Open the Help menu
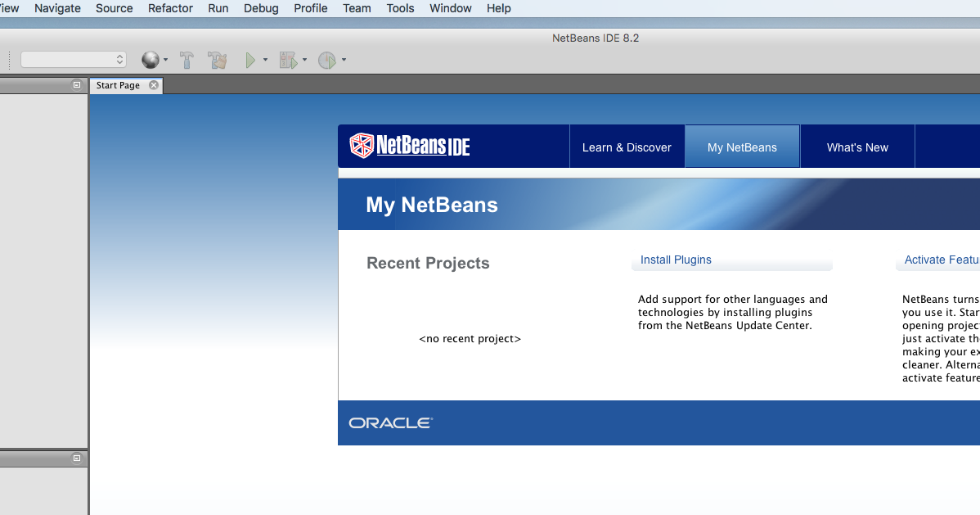Screen dimensions: 980x515 [499, 8]
